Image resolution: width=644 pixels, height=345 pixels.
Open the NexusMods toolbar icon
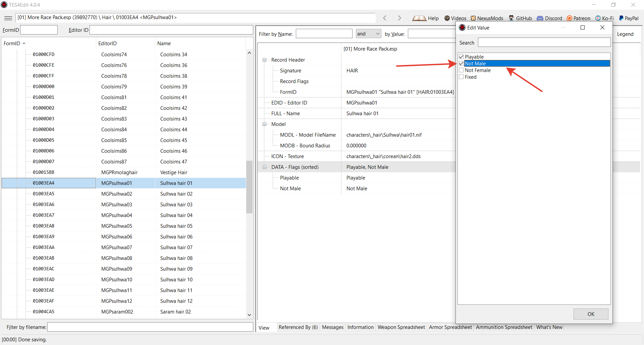click(473, 18)
